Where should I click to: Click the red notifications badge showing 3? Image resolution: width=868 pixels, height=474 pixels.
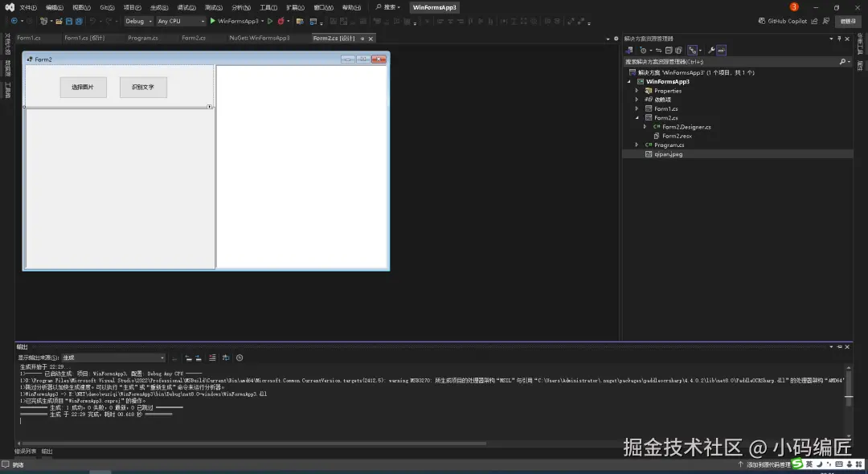click(x=794, y=6)
